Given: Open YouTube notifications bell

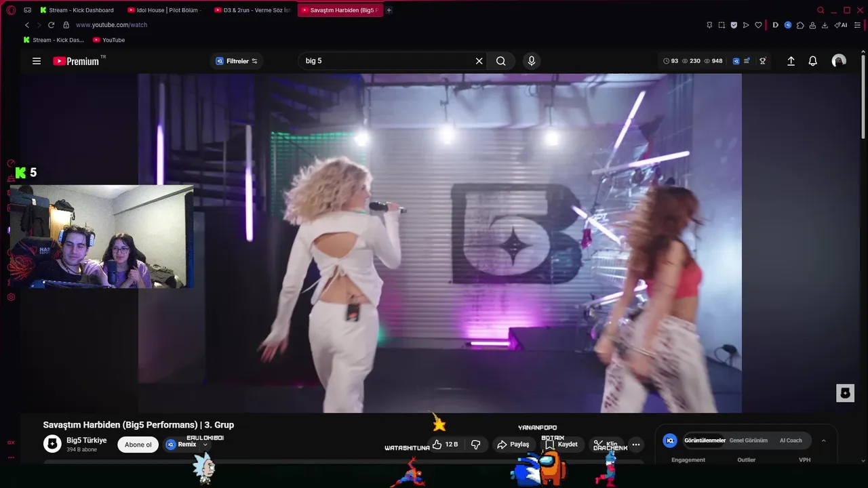Looking at the screenshot, I should [x=812, y=61].
